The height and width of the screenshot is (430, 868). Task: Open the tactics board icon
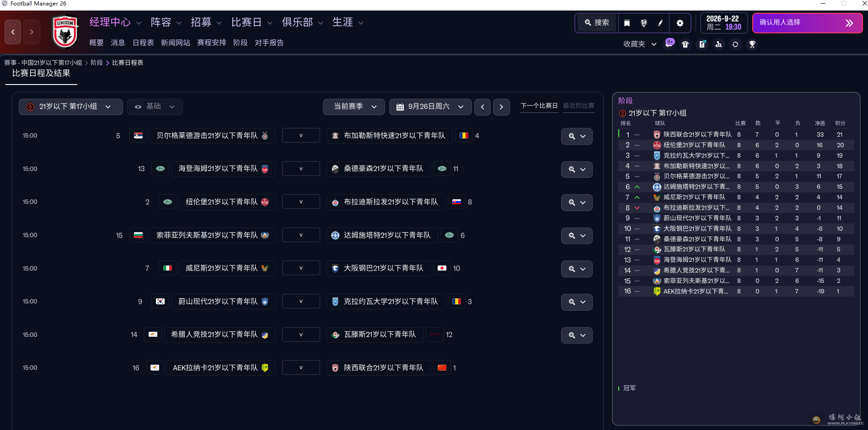coord(702,44)
